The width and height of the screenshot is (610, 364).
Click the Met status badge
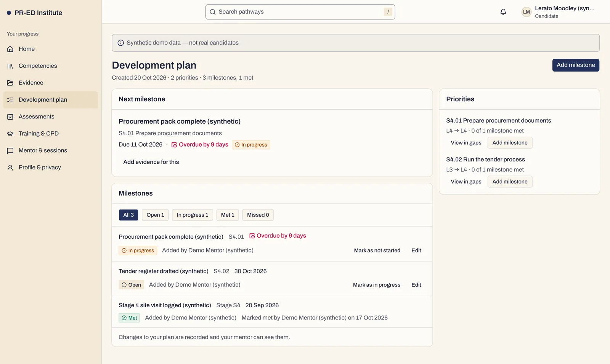pos(129,318)
